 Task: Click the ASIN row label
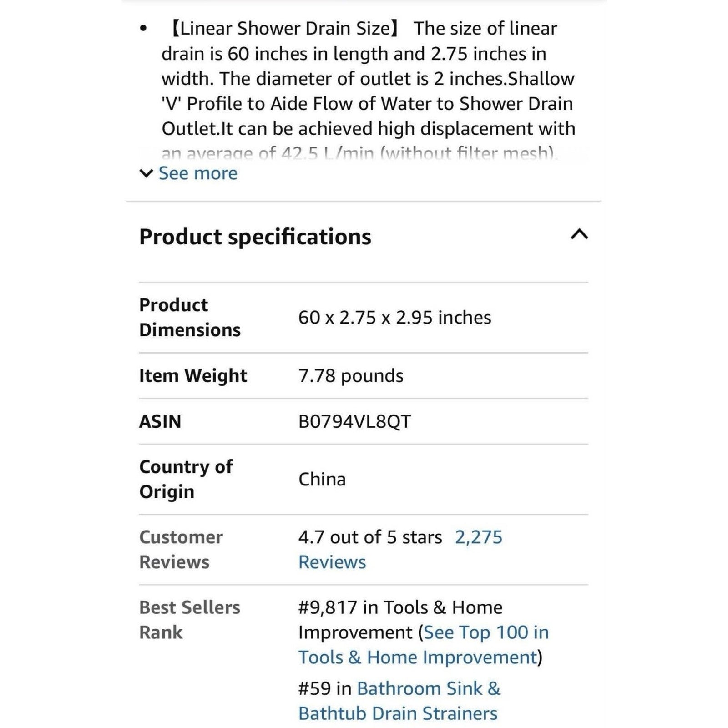[x=160, y=421]
